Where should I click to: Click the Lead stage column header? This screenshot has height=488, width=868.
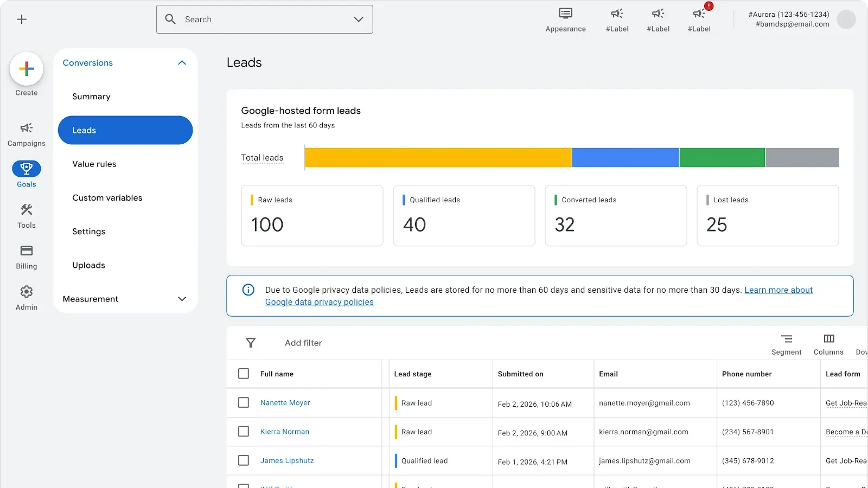[413, 374]
